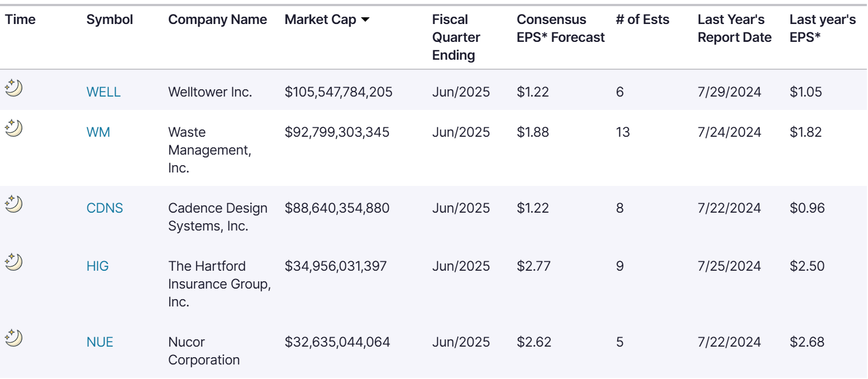868x379 pixels.
Task: Select the Nucor Corporation company name
Action: pyautogui.click(x=203, y=351)
